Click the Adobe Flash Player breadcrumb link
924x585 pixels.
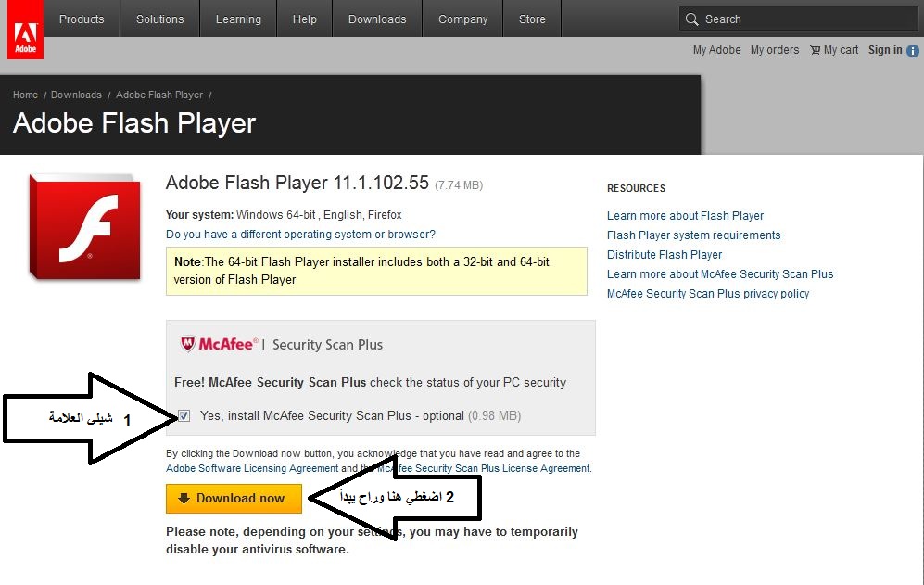pos(159,95)
